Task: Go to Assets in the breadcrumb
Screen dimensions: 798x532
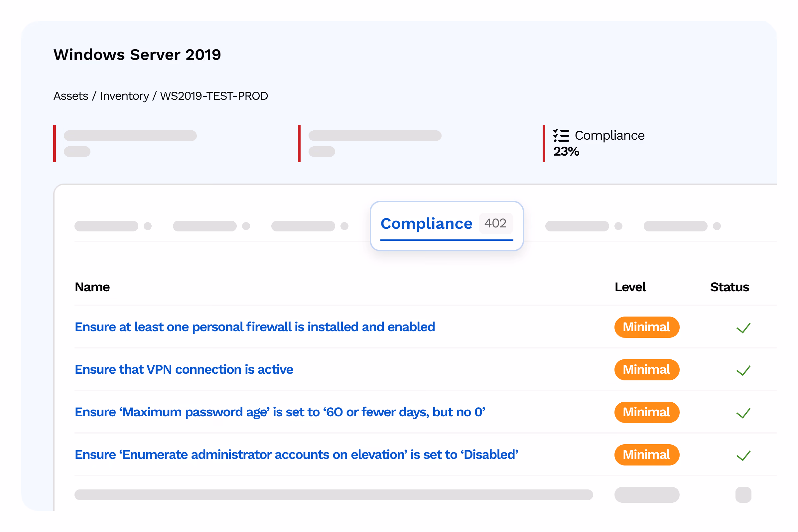Action: 71,96
